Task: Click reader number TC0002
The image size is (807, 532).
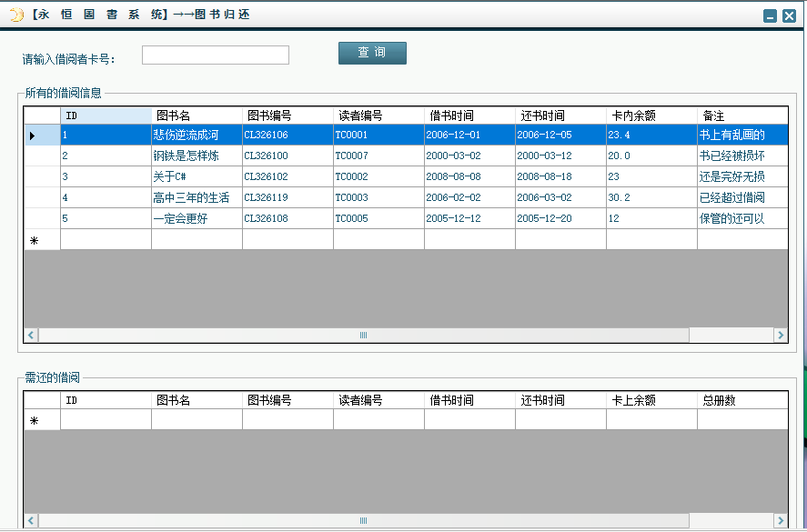Action: (378, 176)
